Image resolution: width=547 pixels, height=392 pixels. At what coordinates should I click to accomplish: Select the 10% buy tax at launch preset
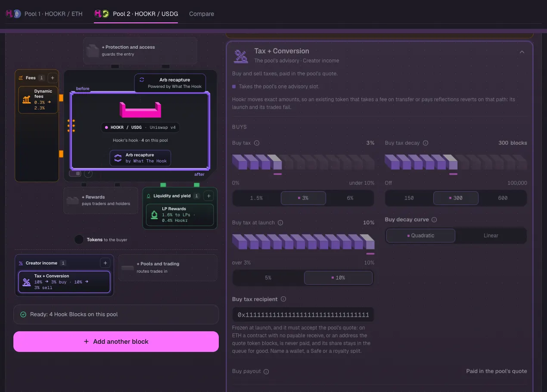pyautogui.click(x=338, y=278)
